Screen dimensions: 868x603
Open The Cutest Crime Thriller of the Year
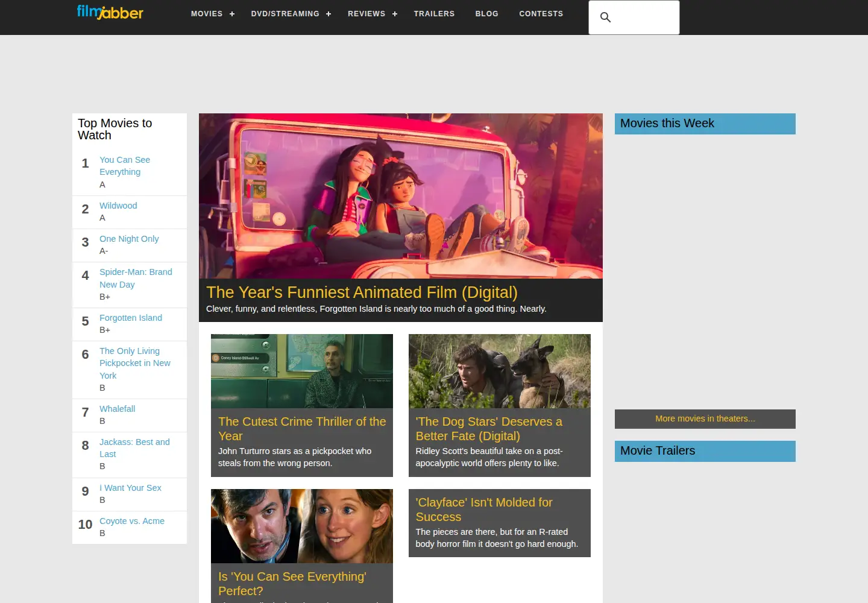(302, 429)
